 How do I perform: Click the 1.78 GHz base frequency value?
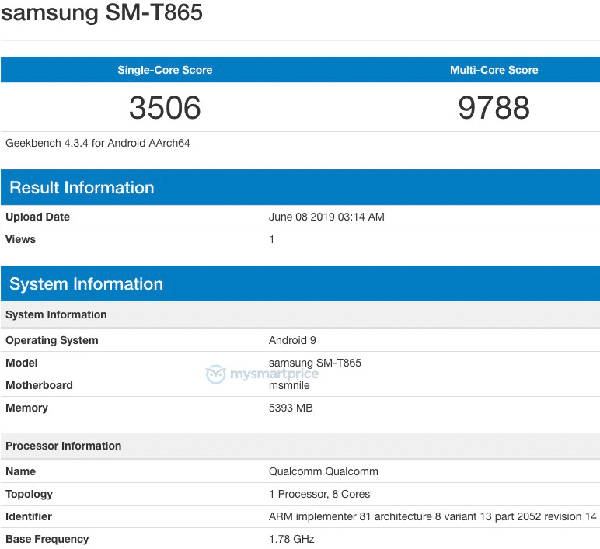pos(293,540)
